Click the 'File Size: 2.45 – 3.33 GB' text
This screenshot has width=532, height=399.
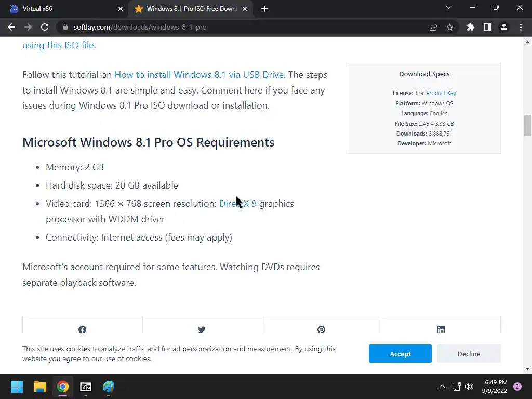point(424,124)
